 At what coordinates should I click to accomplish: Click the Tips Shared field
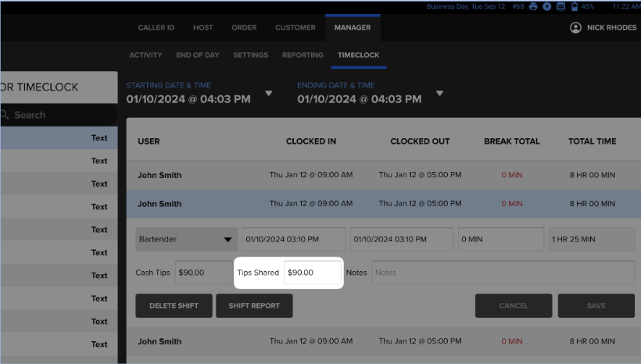tap(312, 273)
